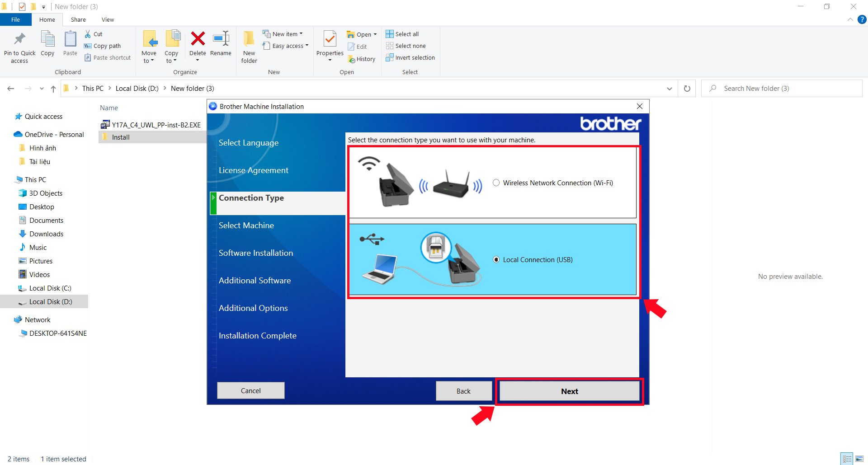868x465 pixels.
Task: Open the Move to dropdown
Action: [149, 47]
